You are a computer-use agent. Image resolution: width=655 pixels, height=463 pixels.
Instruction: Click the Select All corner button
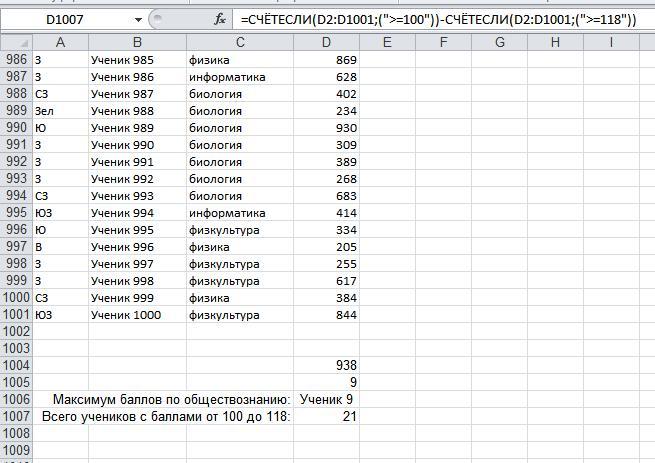coord(17,42)
